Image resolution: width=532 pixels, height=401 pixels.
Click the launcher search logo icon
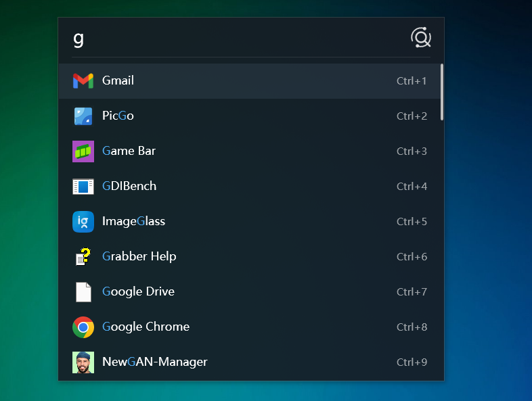click(421, 37)
